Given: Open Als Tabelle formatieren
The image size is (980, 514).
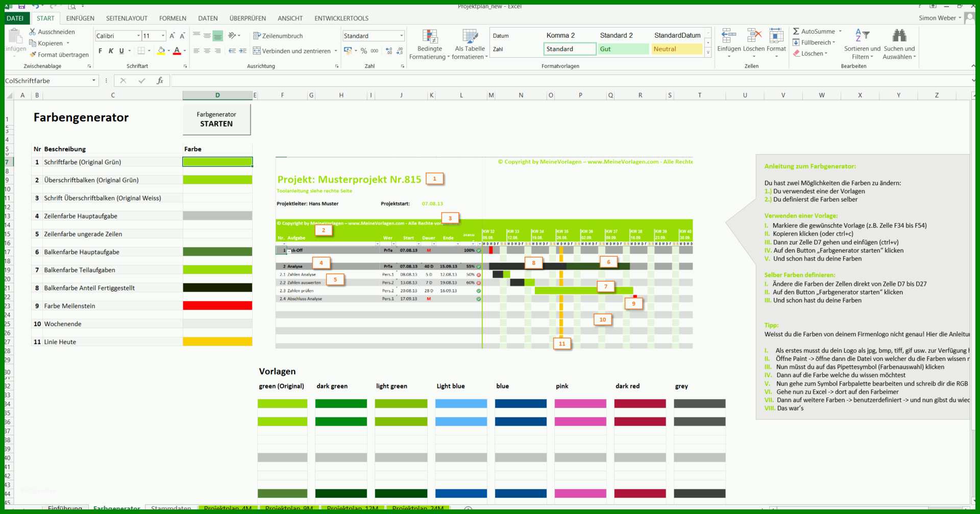Looking at the screenshot, I should point(470,44).
